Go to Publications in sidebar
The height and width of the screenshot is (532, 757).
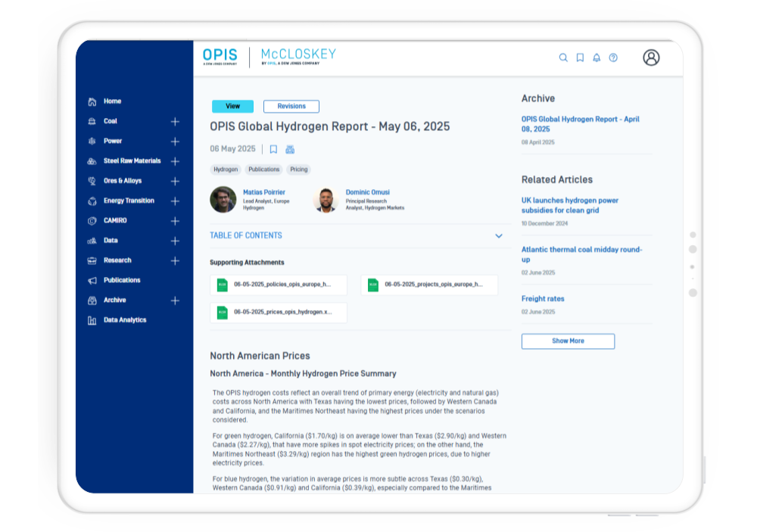122,280
